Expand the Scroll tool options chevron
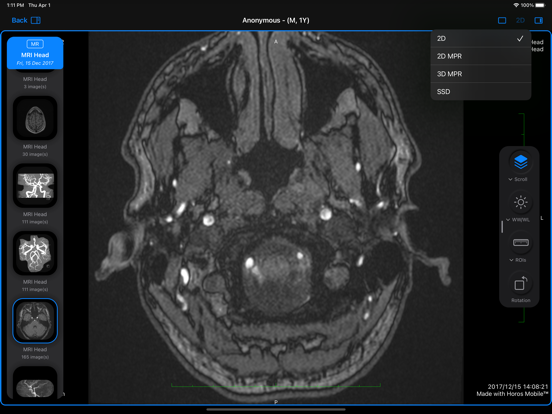Screen dimensions: 552x414 (510, 180)
